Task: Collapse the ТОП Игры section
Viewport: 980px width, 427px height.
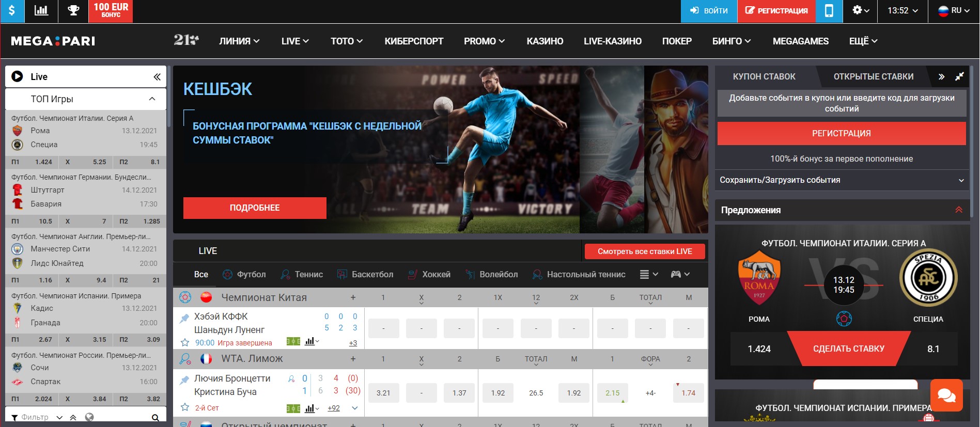Action: click(x=152, y=99)
